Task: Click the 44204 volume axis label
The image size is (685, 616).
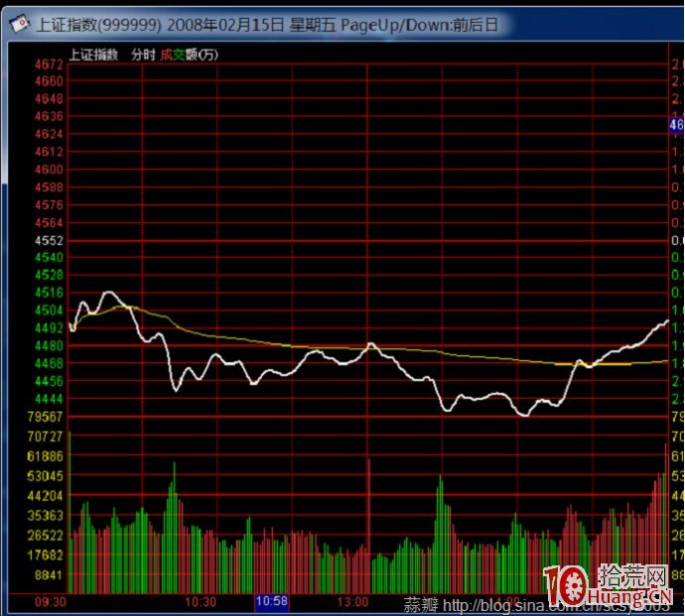Action: [x=45, y=496]
